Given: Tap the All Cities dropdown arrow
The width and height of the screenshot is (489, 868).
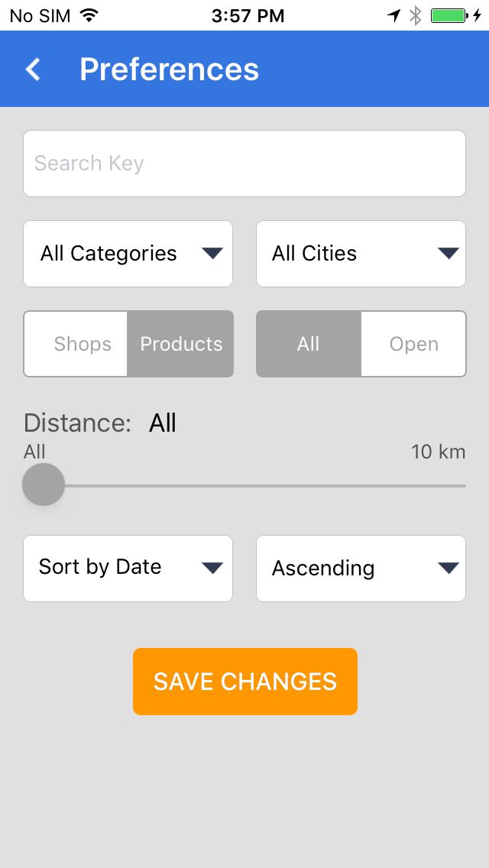Looking at the screenshot, I should (x=449, y=254).
